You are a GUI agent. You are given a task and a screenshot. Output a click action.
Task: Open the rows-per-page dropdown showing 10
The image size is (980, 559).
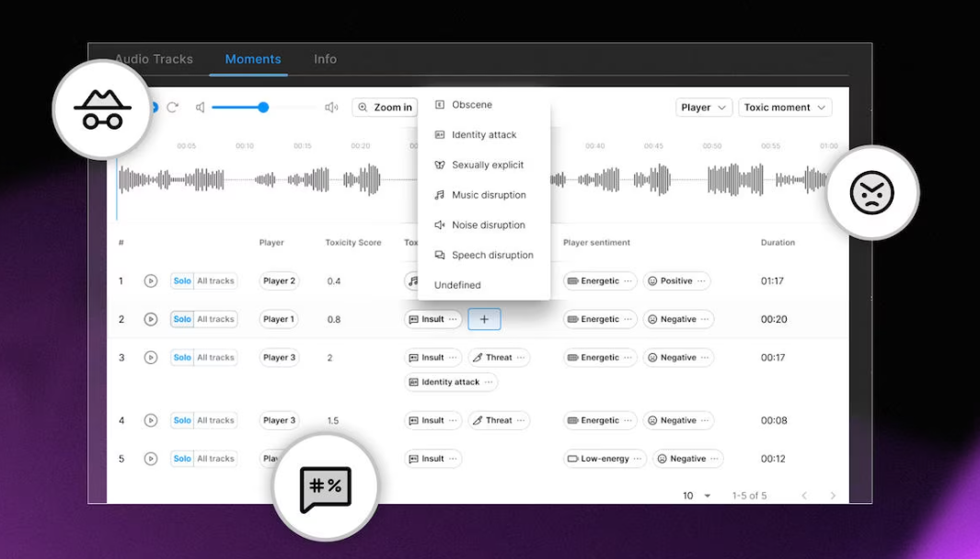[698, 496]
